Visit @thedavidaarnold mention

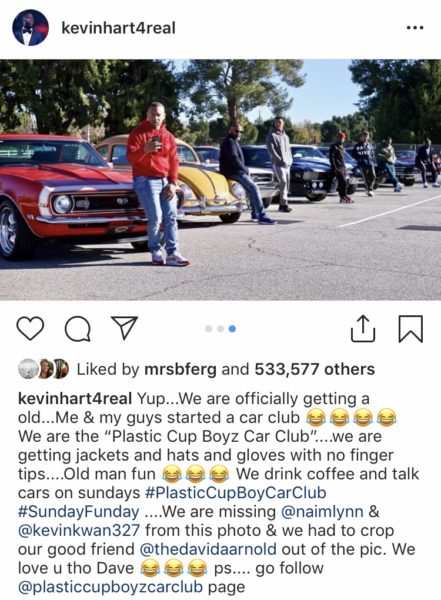208,549
